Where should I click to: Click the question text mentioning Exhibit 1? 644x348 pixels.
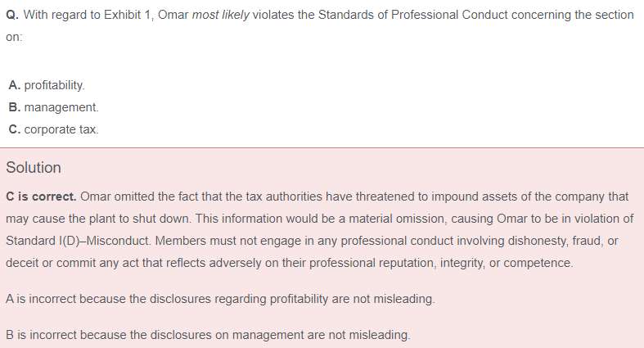(x=320, y=25)
